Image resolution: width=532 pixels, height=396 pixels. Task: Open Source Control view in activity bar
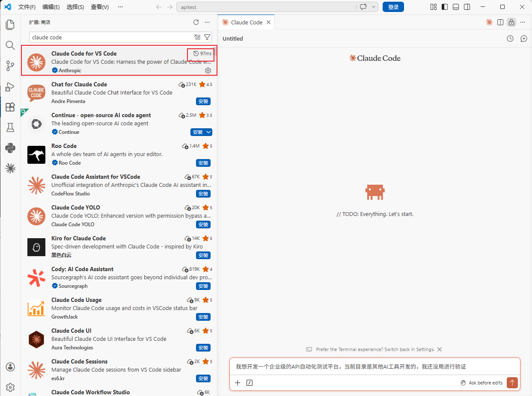[x=10, y=66]
